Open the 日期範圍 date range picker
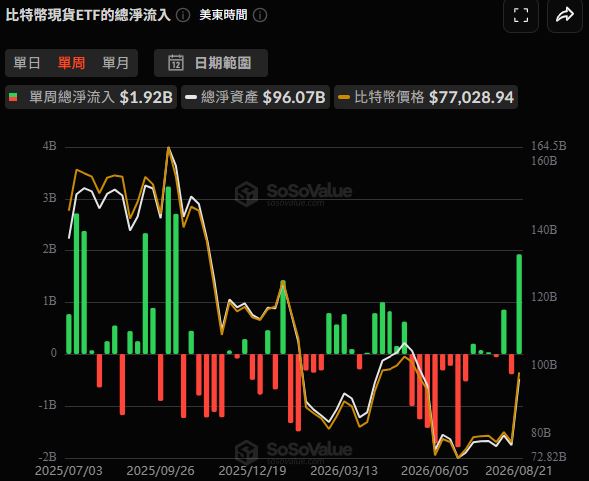Image resolution: width=589 pixels, height=481 pixels. pos(211,63)
